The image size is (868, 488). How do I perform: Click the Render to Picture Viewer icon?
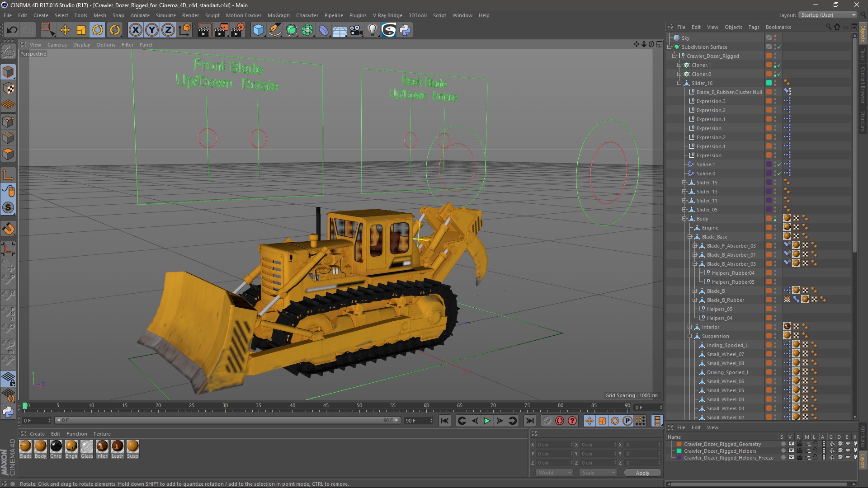pos(221,30)
